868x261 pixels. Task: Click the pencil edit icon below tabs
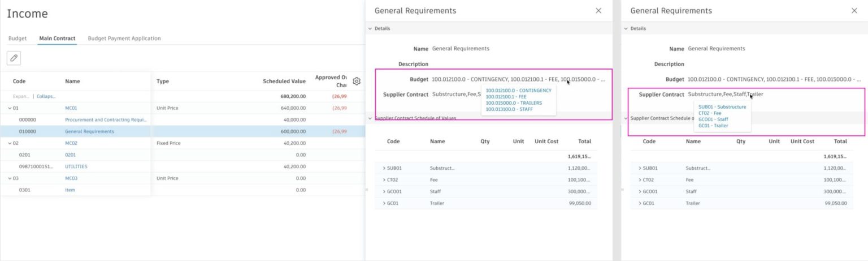click(x=14, y=58)
